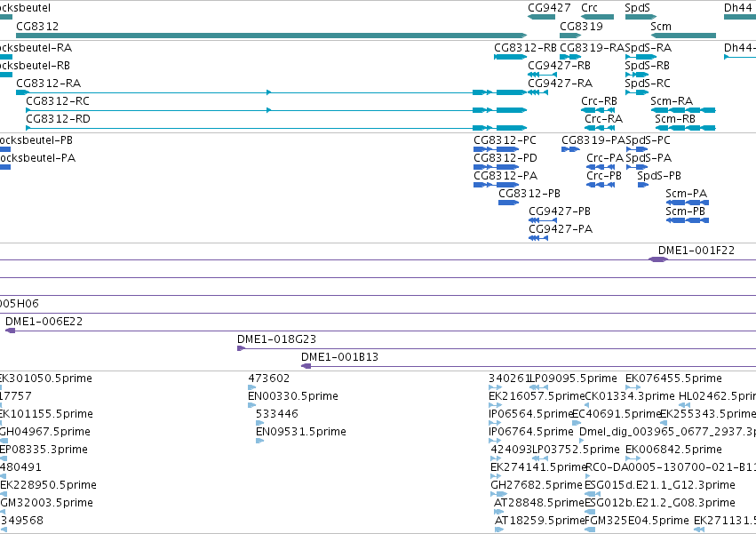The height and width of the screenshot is (534, 756).
Task: Click transcript SpdS-RB label
Action: click(x=647, y=65)
